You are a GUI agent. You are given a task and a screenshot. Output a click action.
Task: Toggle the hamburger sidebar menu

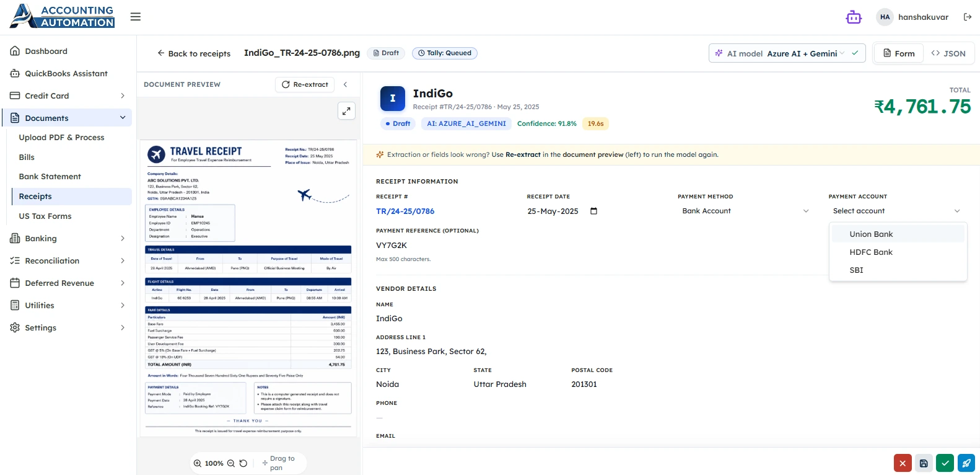pos(136,17)
